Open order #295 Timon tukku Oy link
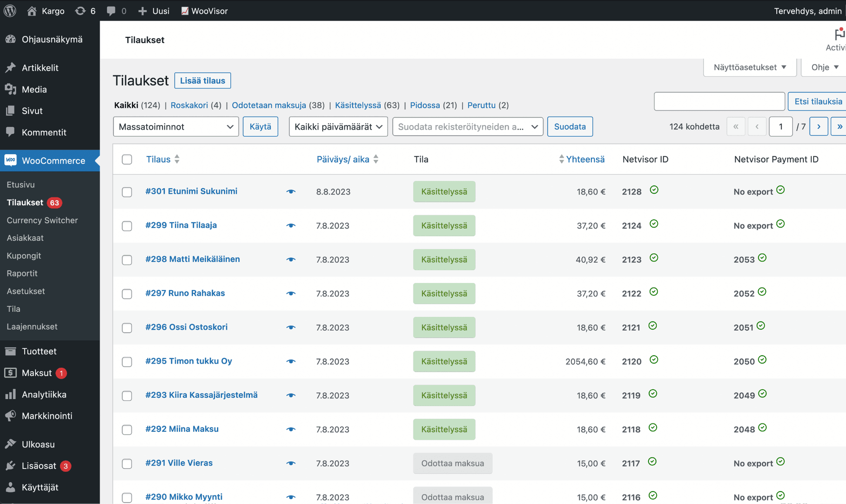The height and width of the screenshot is (504, 846). pos(188,361)
